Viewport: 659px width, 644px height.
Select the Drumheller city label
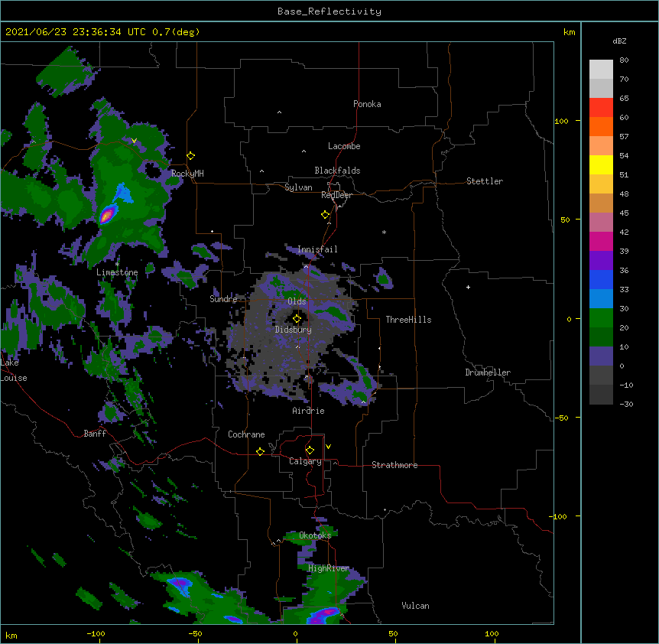click(x=488, y=372)
